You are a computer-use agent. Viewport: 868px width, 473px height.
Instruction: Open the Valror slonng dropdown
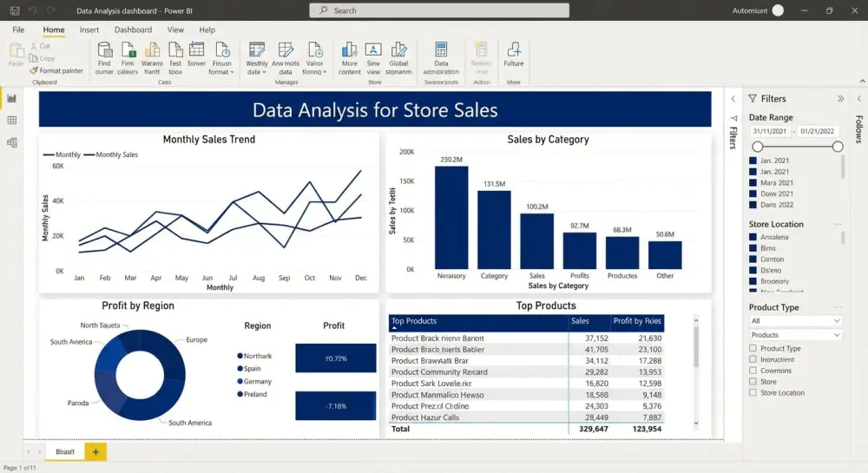(314, 58)
